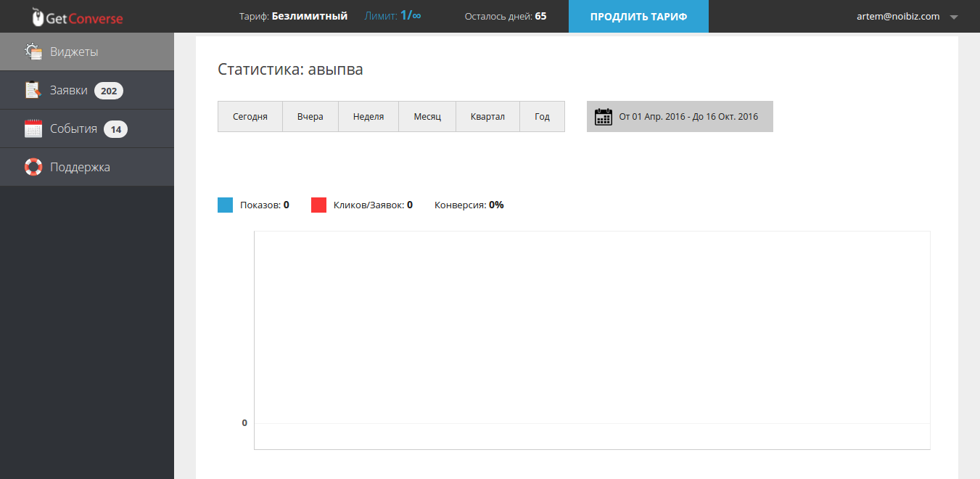Switch statistics to Месяц
Screen dimensions: 980x479
point(427,116)
